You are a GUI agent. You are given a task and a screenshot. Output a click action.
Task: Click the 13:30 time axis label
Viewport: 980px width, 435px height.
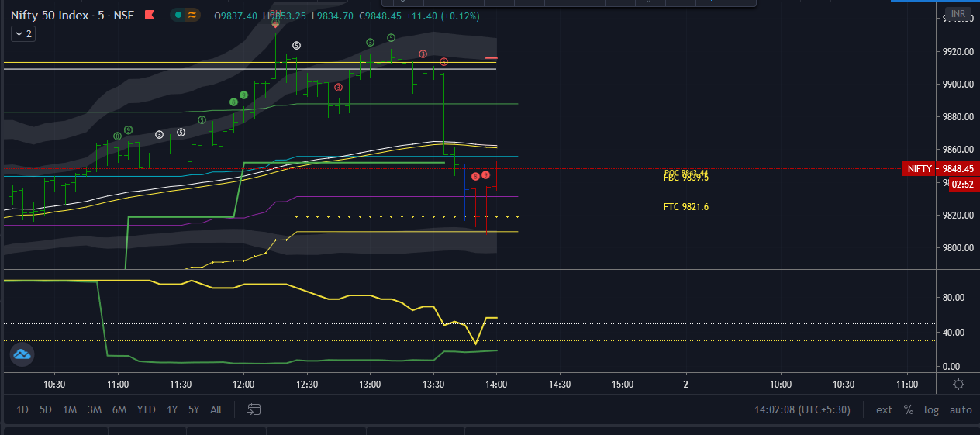pyautogui.click(x=433, y=385)
